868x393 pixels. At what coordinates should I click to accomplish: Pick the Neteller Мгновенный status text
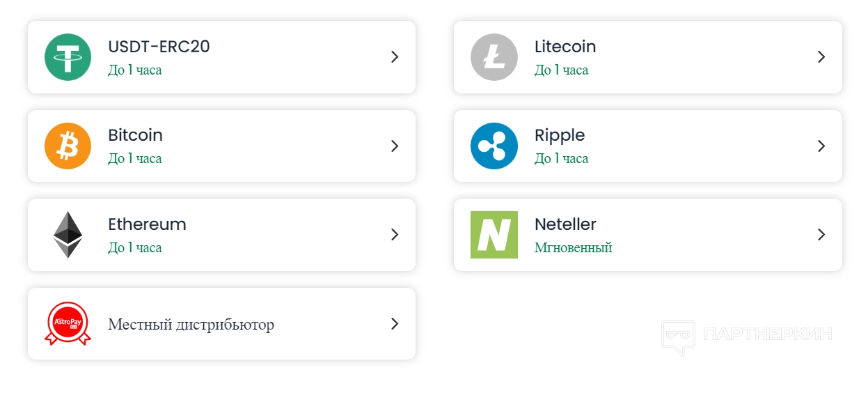573,247
